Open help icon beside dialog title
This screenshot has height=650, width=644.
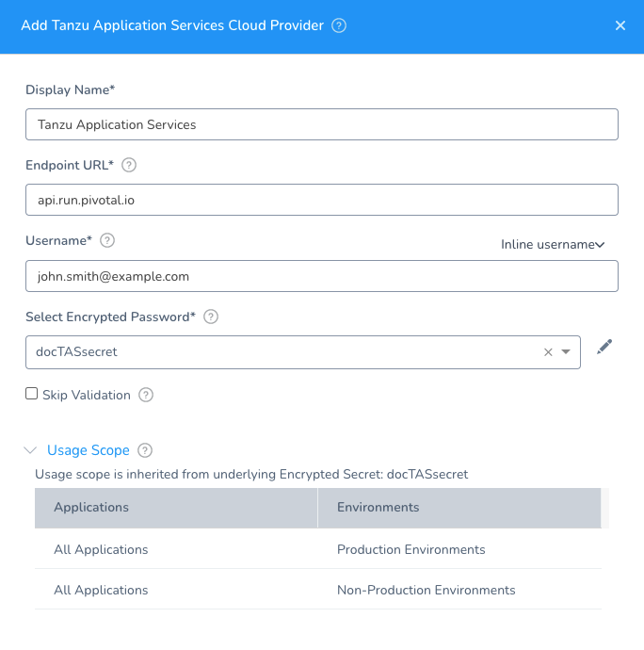[x=339, y=25]
